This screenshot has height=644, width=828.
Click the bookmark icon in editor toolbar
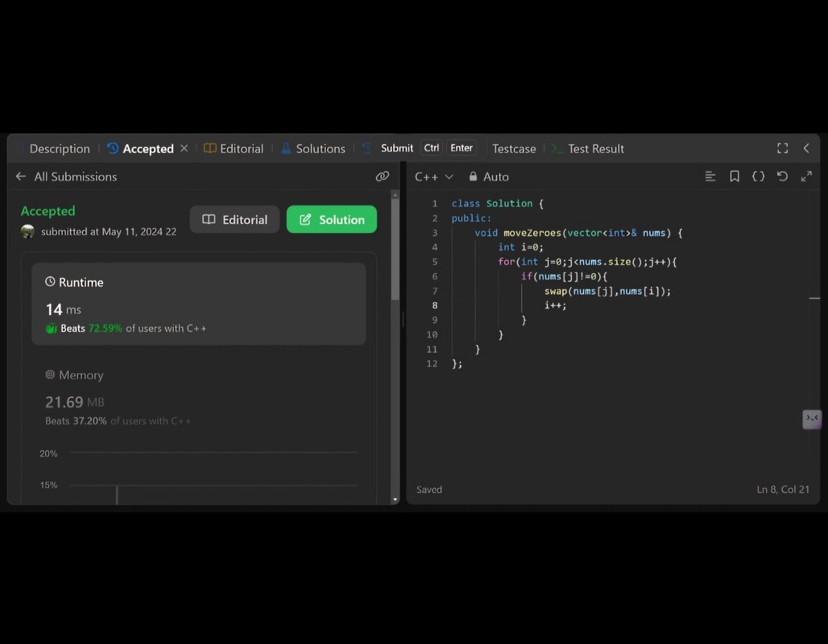coord(734,177)
